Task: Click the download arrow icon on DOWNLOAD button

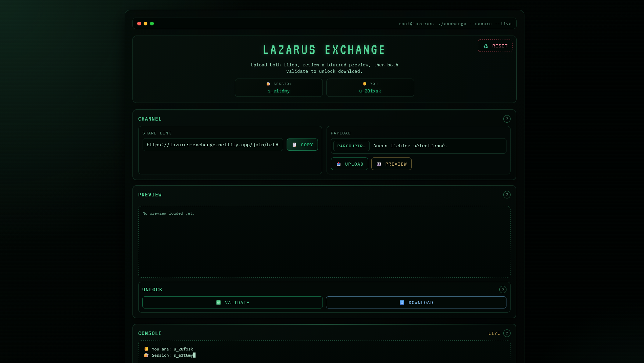Action: [x=402, y=302]
